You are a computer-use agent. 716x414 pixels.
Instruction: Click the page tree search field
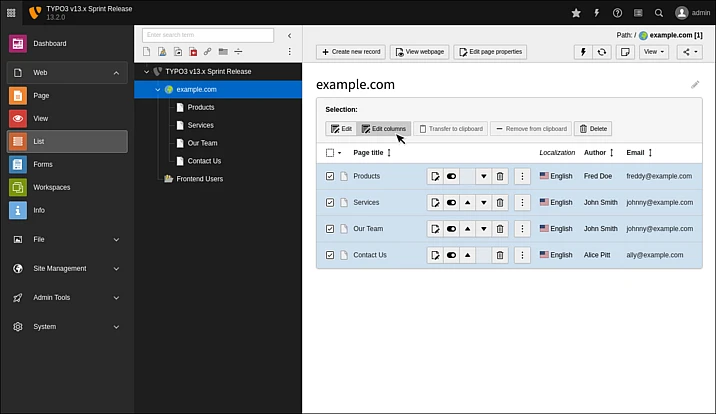pos(207,35)
